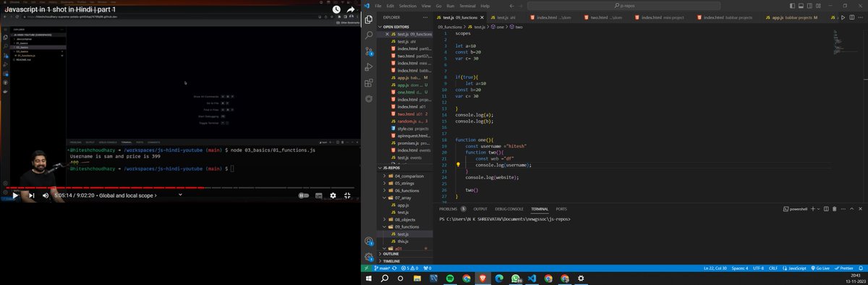Open notifications bell in status bar

(x=861, y=268)
